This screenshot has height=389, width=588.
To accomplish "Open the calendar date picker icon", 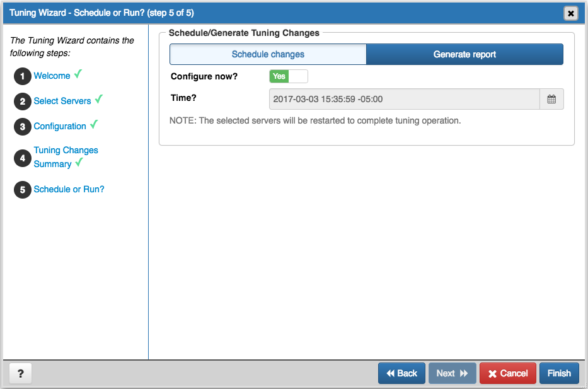I will click(551, 99).
